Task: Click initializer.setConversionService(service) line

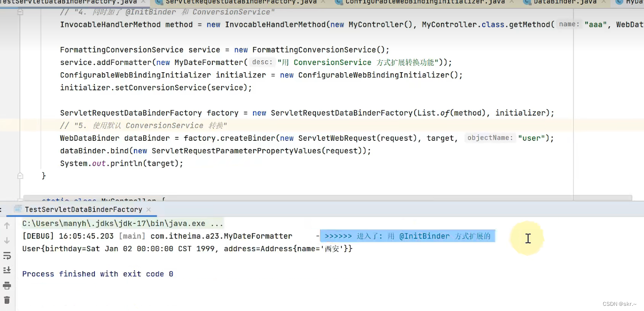Action: (x=156, y=88)
